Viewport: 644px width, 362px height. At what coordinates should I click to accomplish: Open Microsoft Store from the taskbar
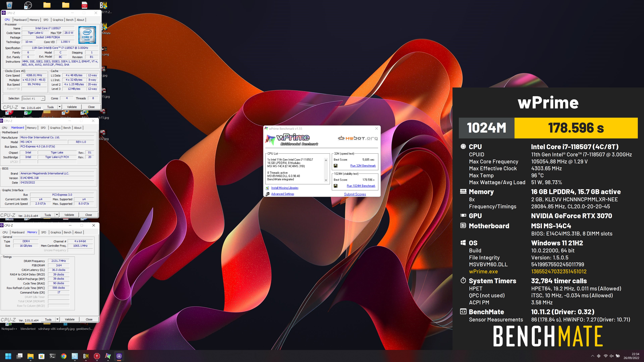click(x=41, y=356)
